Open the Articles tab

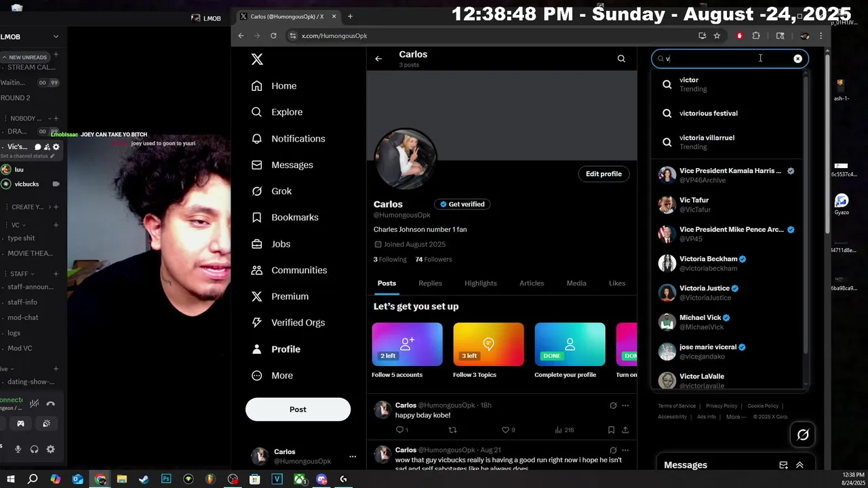pos(532,283)
